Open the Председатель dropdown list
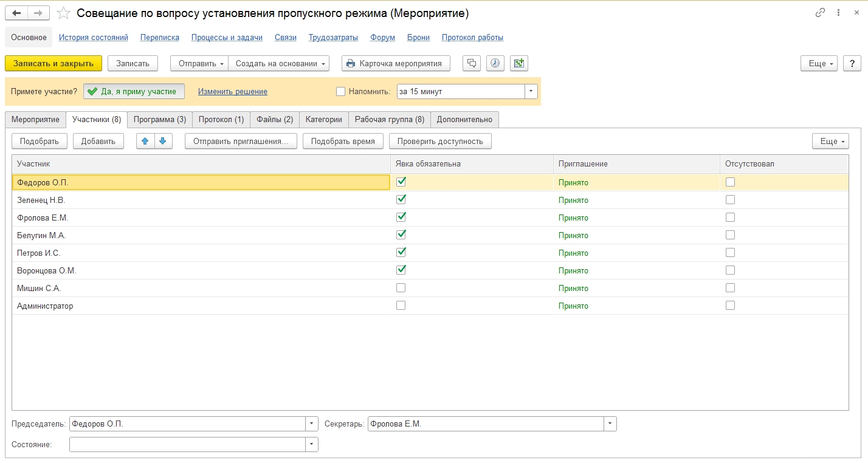Screen dimensions: 868x463 pyautogui.click(x=312, y=424)
